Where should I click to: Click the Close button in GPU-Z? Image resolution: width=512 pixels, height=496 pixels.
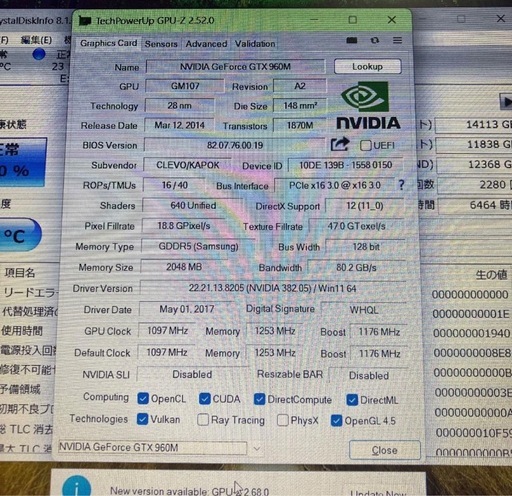pyautogui.click(x=385, y=450)
